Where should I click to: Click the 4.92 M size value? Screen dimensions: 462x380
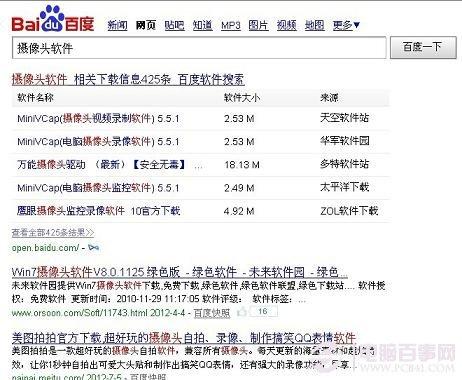pyautogui.click(x=239, y=211)
